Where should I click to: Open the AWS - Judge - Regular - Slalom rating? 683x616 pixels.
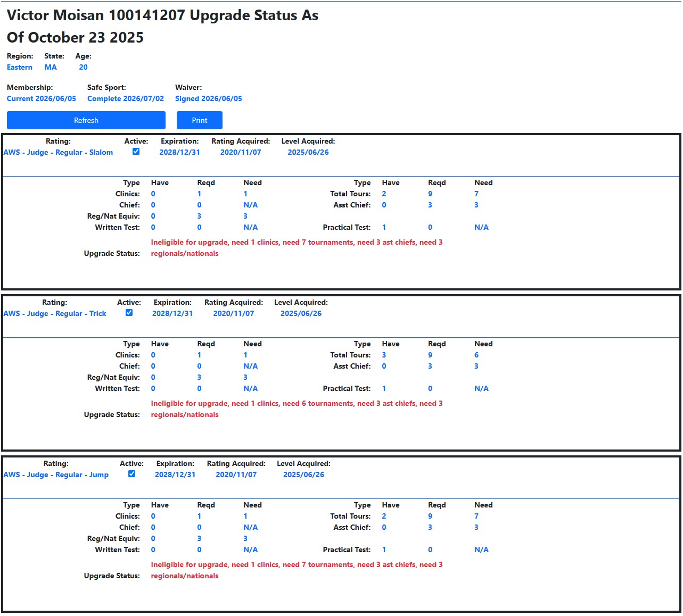coord(58,152)
